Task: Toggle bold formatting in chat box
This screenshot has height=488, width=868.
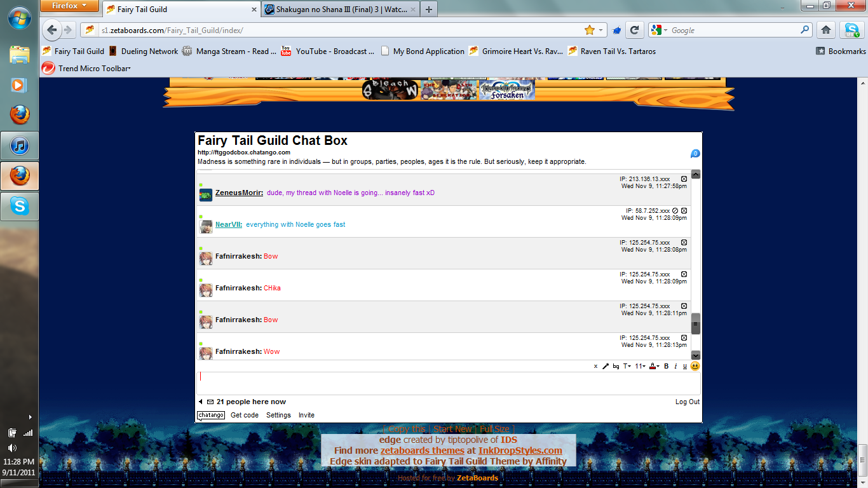Action: click(667, 366)
